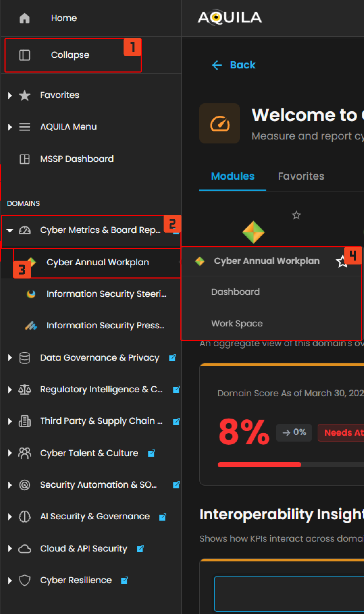Click the Interoperability Insights heading
Viewport: 364px width, 614px height.
[x=282, y=514]
